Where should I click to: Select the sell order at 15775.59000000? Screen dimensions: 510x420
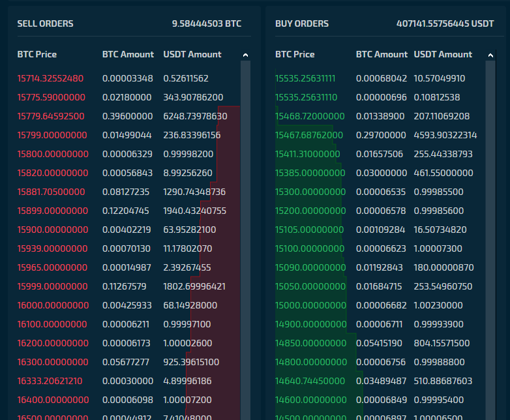[128, 97]
